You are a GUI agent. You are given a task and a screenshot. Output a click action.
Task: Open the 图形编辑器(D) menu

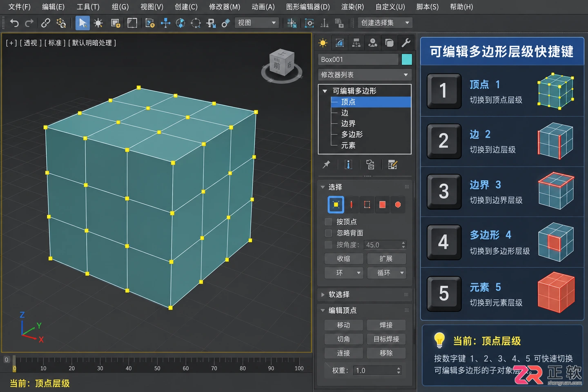308,7
